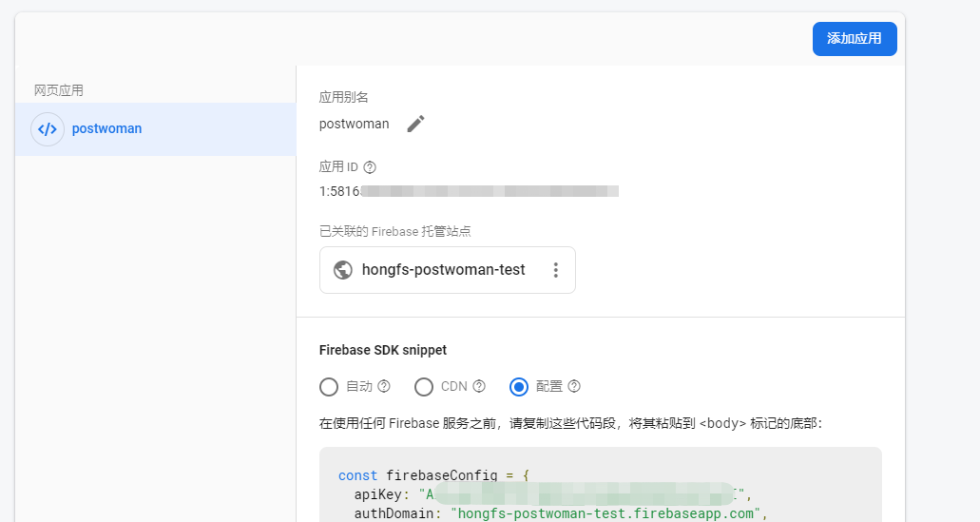Click the instruction text about pasting code
980x522 pixels.
point(571,423)
